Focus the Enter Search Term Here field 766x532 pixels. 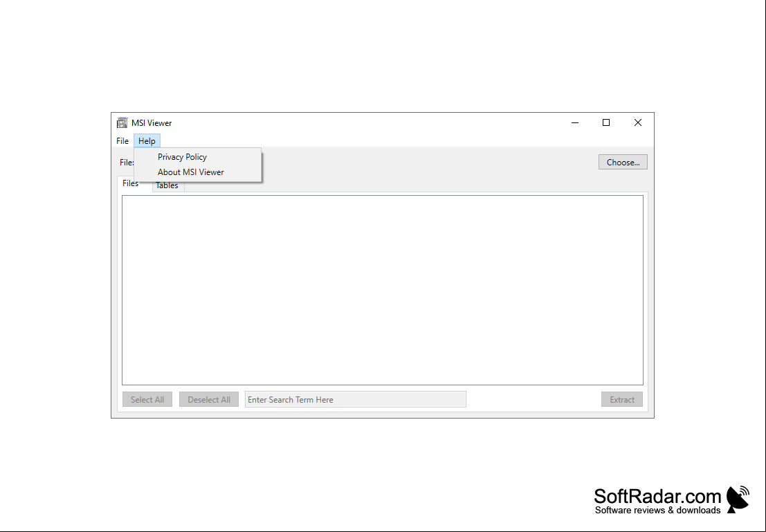point(356,400)
